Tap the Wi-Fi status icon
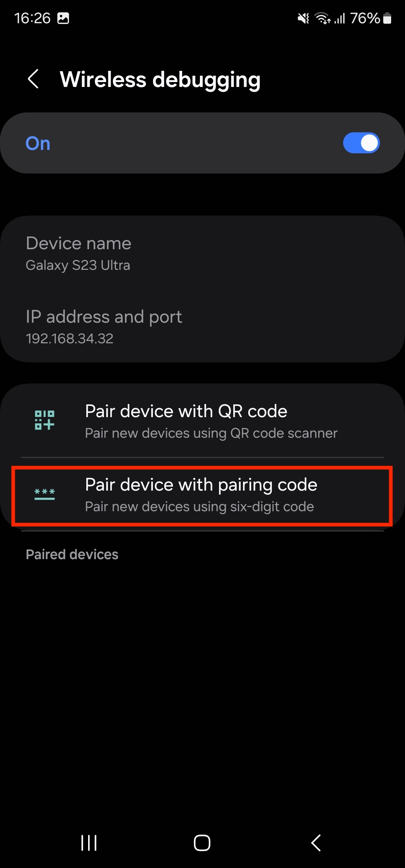Image resolution: width=405 pixels, height=868 pixels. [x=323, y=18]
